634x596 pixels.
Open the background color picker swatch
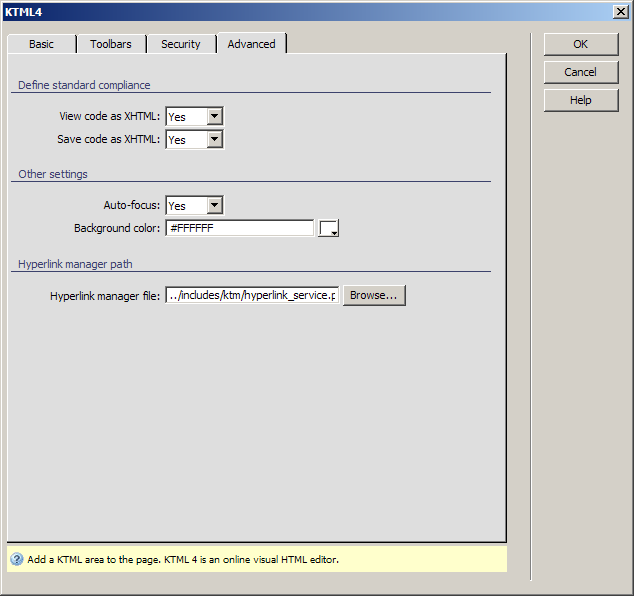pyautogui.click(x=328, y=228)
